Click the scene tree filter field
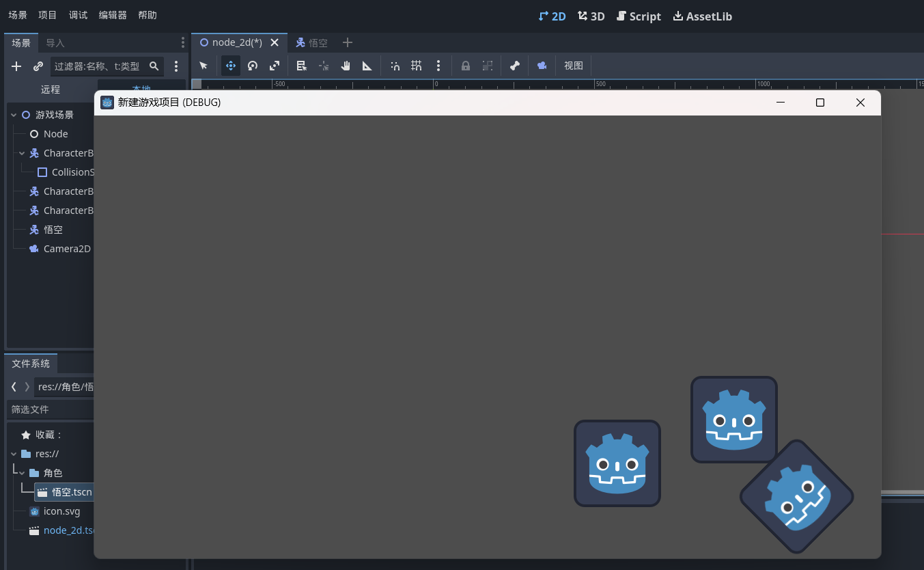The width and height of the screenshot is (924, 570). [x=98, y=66]
